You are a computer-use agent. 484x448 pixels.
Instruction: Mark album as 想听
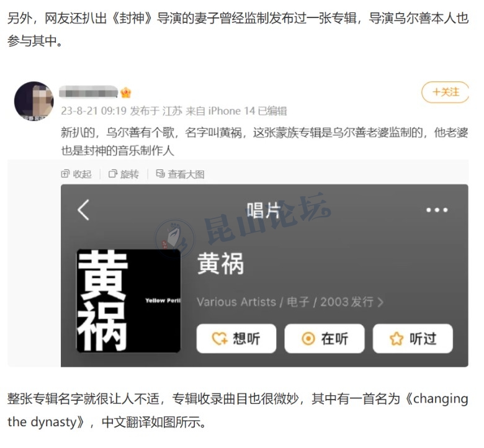click(x=236, y=339)
